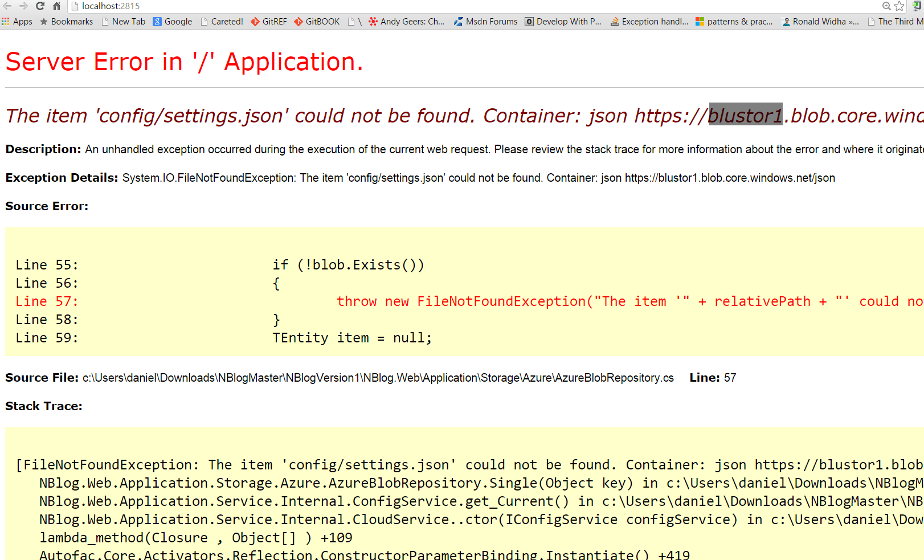Click the page icon in the address bar
Screen dimensions: 924x560
(75, 6)
